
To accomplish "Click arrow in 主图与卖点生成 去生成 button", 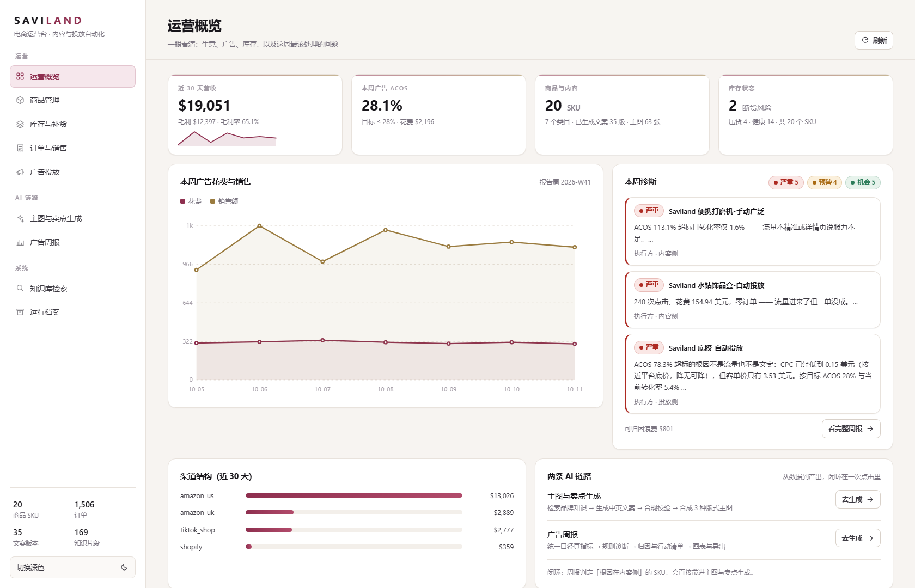I will (x=870, y=499).
